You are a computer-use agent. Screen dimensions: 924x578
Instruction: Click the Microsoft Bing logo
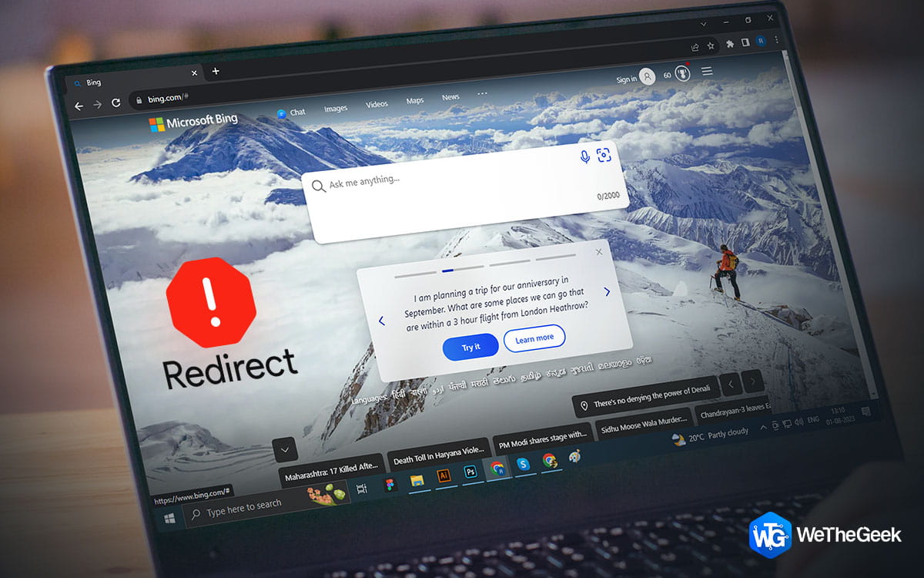tap(193, 122)
